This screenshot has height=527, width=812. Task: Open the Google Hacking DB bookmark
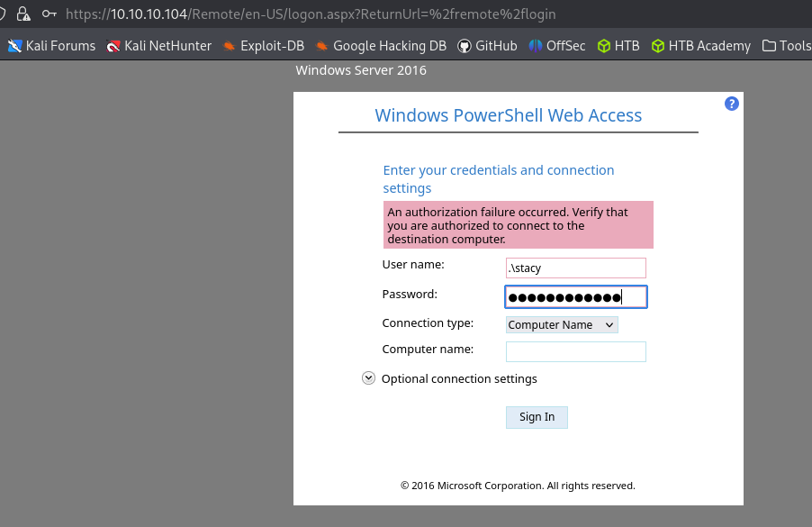point(381,46)
